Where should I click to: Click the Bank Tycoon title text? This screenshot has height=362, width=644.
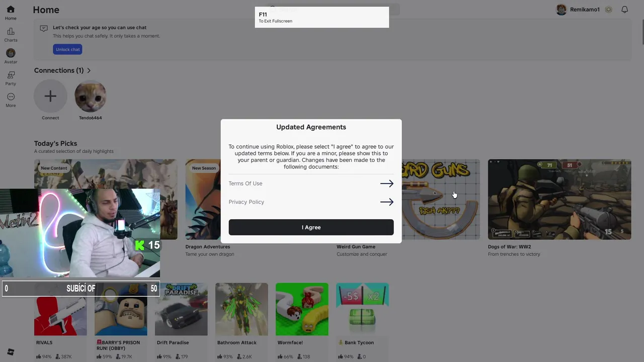[x=359, y=343]
